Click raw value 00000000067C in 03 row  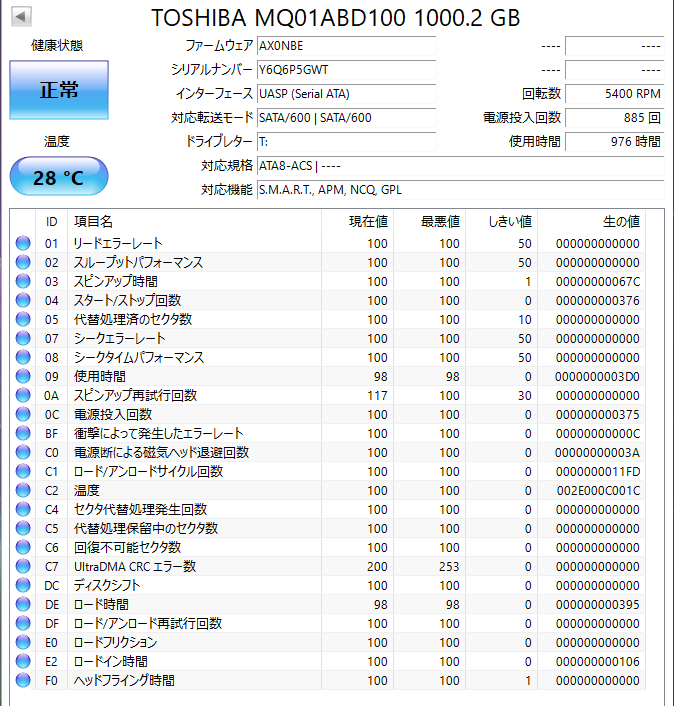[597, 281]
